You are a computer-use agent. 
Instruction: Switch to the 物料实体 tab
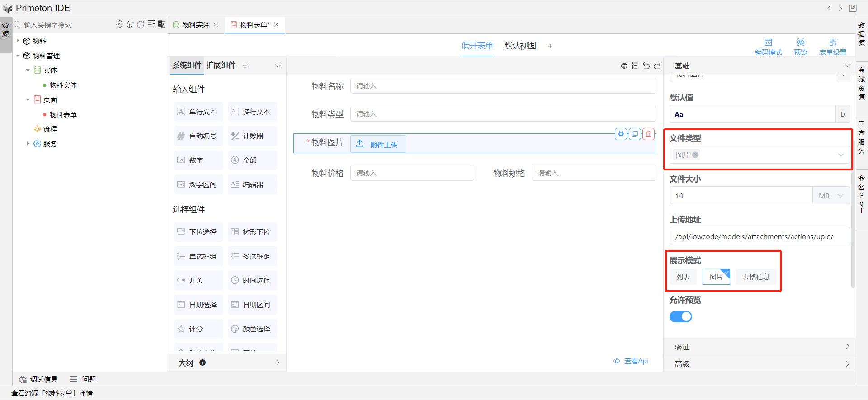(195, 25)
